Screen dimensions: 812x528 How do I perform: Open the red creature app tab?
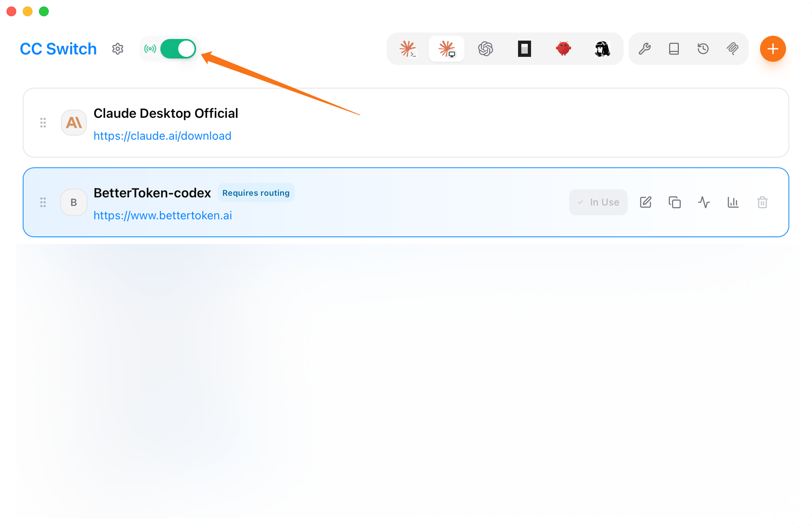click(x=564, y=49)
